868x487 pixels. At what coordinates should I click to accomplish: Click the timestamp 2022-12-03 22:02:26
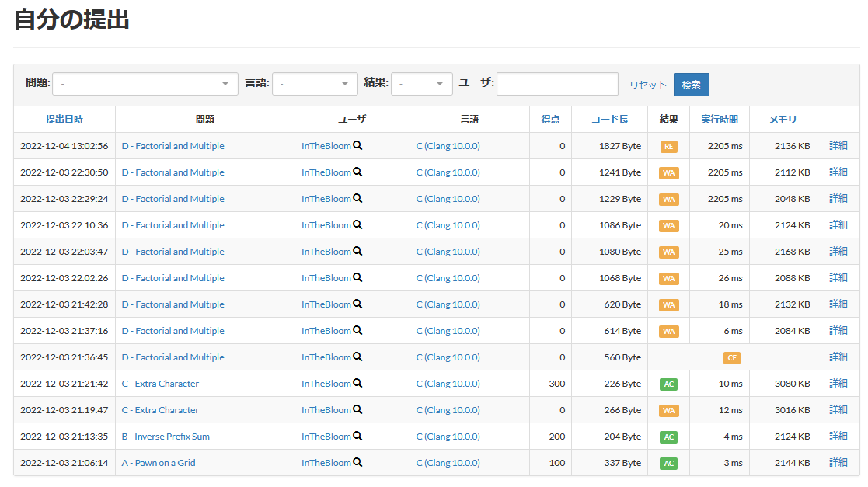tap(64, 278)
